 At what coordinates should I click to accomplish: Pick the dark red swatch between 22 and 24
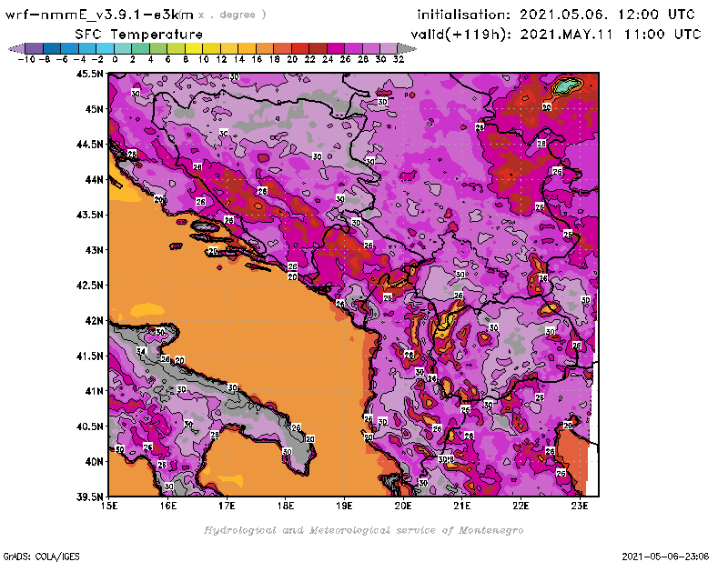[x=317, y=48]
